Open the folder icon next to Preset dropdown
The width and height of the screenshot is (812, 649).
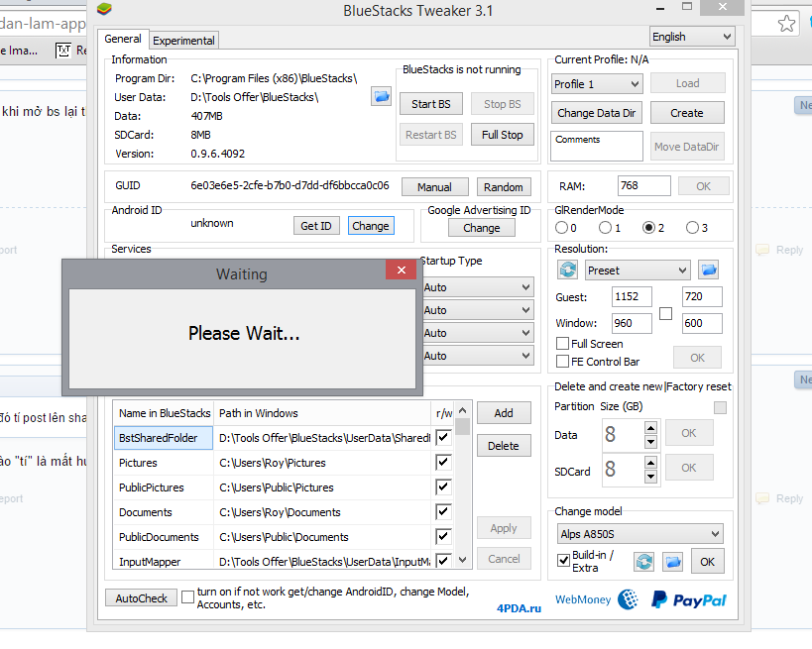tap(708, 270)
